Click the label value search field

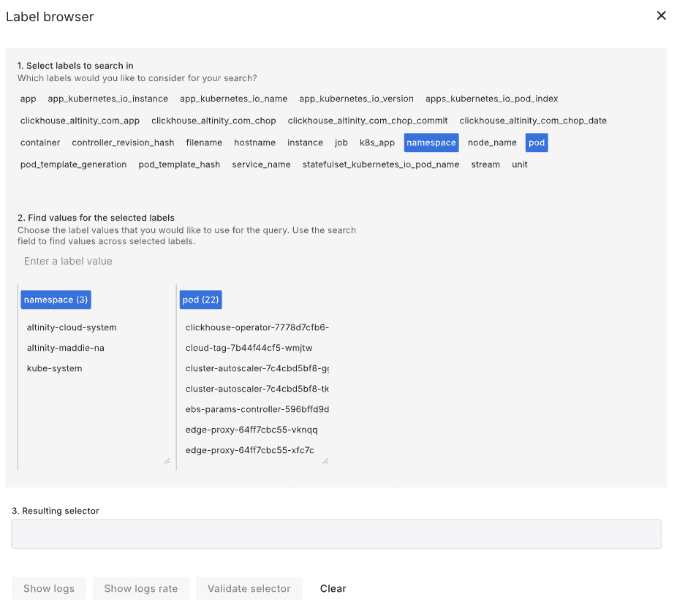pyautogui.click(x=146, y=261)
